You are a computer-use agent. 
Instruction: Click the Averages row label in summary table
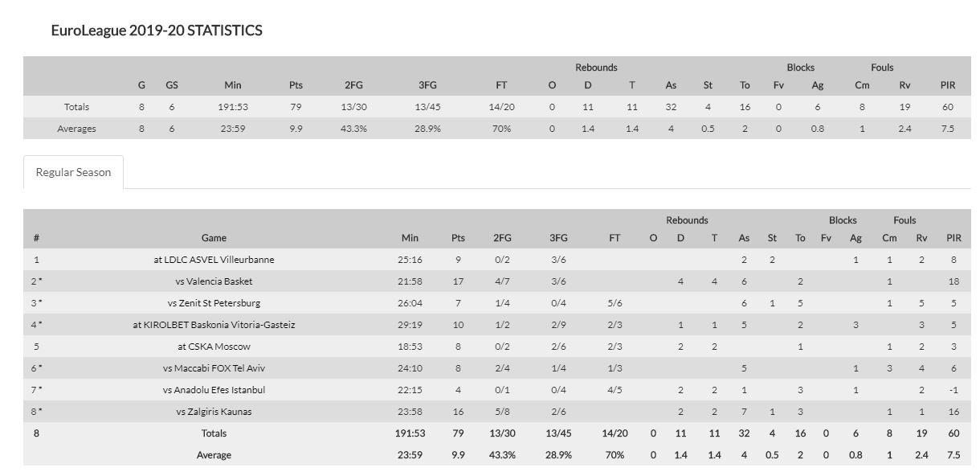[77, 129]
